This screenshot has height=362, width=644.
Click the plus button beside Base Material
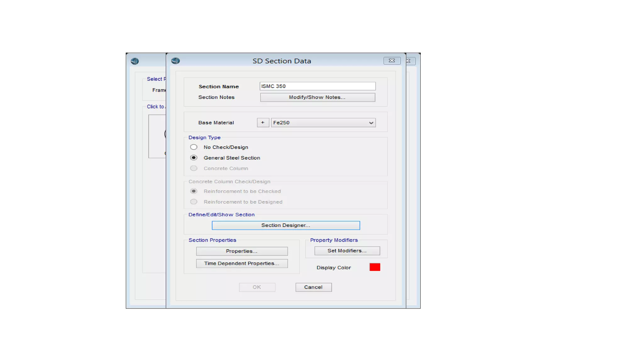[x=263, y=123]
